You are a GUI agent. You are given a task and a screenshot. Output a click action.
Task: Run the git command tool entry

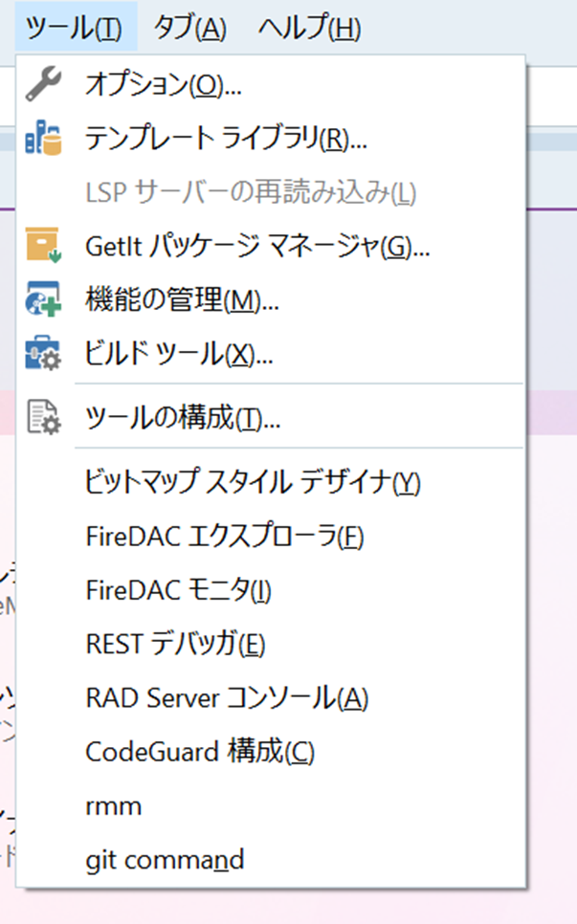[x=164, y=860]
